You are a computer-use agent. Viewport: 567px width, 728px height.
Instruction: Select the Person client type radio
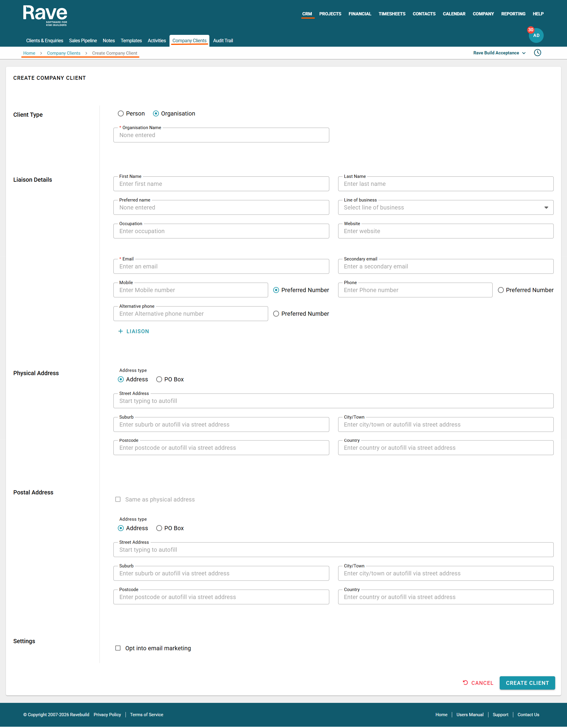click(120, 114)
